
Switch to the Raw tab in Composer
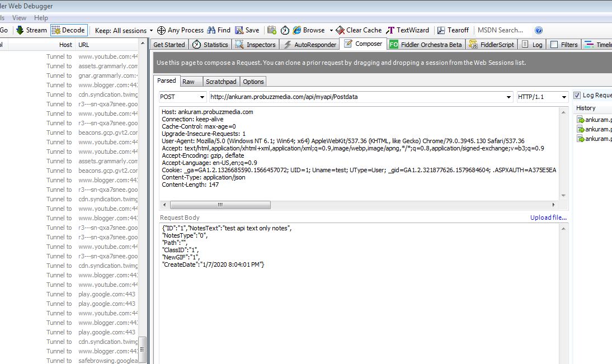tap(190, 81)
